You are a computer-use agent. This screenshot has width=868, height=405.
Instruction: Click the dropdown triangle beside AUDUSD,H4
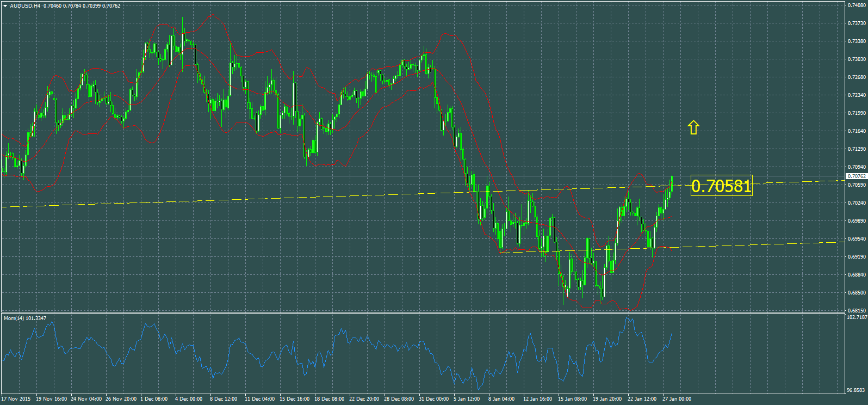pos(5,6)
